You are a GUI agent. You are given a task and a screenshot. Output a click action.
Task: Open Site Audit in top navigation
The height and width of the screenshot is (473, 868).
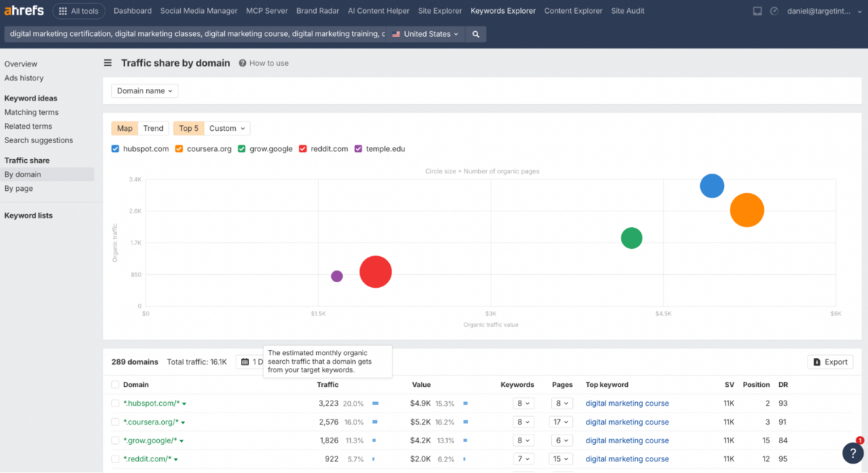[x=628, y=11]
